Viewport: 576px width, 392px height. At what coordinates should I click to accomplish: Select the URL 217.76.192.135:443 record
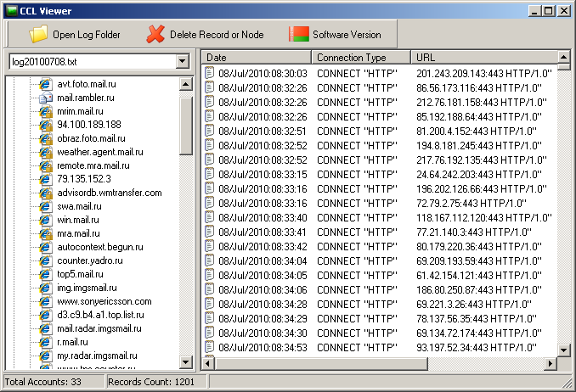pos(379,160)
